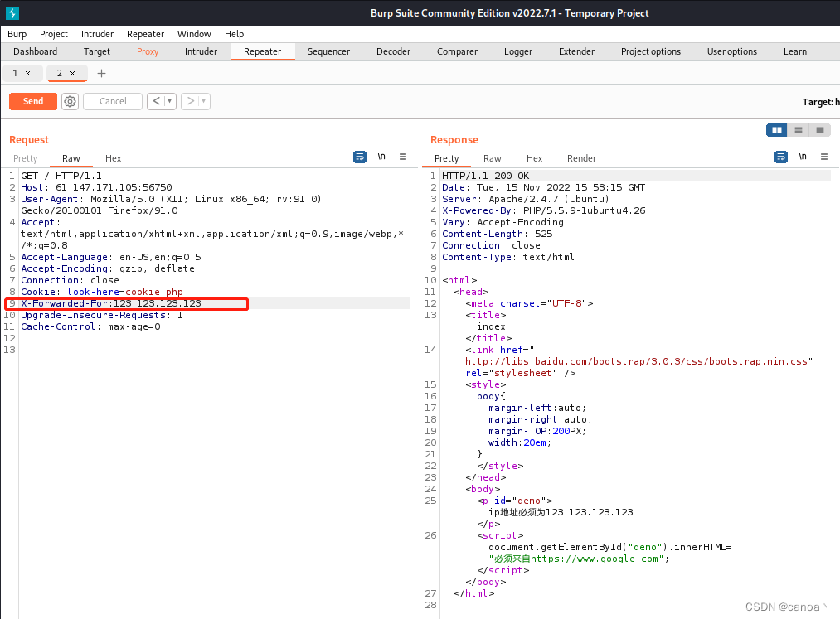840x619 pixels.
Task: Select side-by-side layout icon
Action: tap(777, 130)
